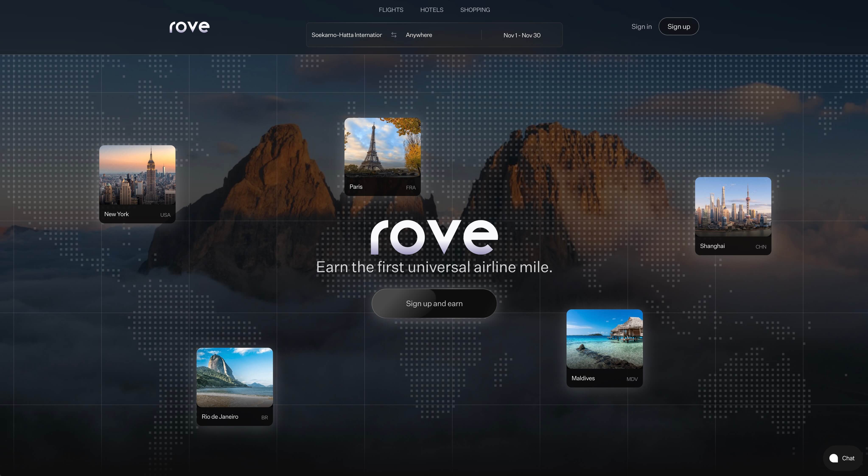
Task: Click Sign up and earn button
Action: coord(434,303)
